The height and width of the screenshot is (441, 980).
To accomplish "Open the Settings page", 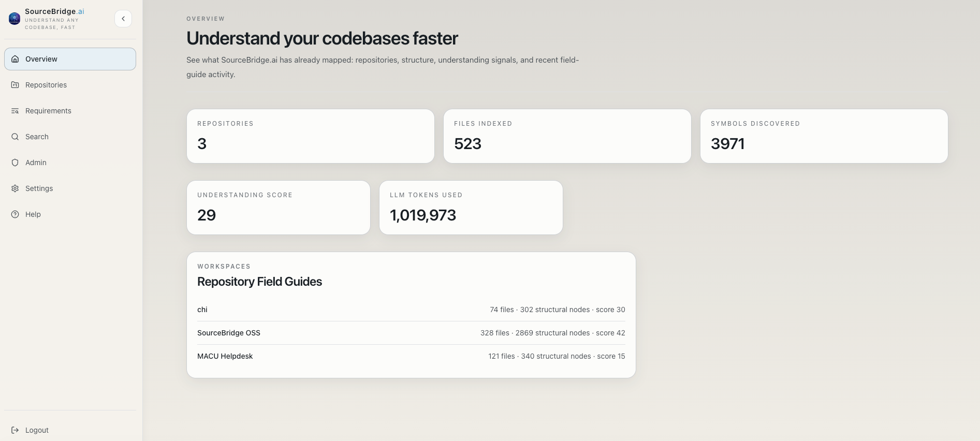I will click(39, 188).
